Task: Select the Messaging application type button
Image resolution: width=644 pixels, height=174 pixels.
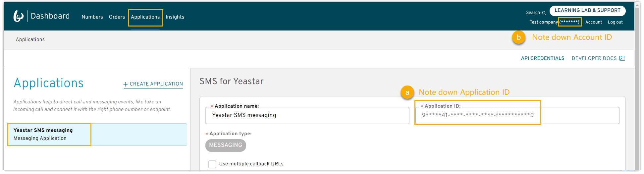Action: (226, 145)
